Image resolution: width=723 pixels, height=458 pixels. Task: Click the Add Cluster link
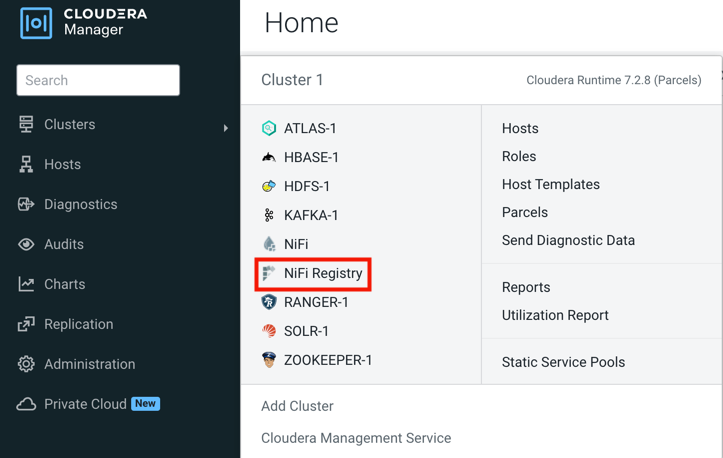(x=297, y=406)
